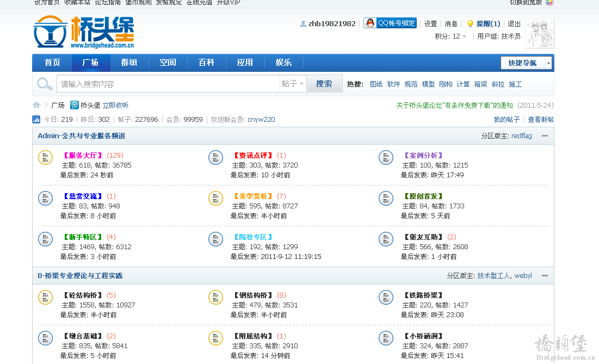
Task: Click forum icon beside 美学赏析
Action: (x=215, y=198)
